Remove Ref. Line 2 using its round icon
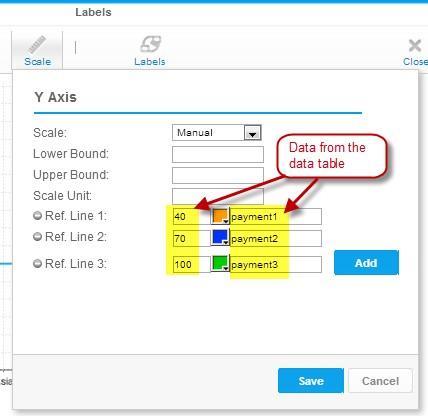428x416 pixels. pos(37,237)
